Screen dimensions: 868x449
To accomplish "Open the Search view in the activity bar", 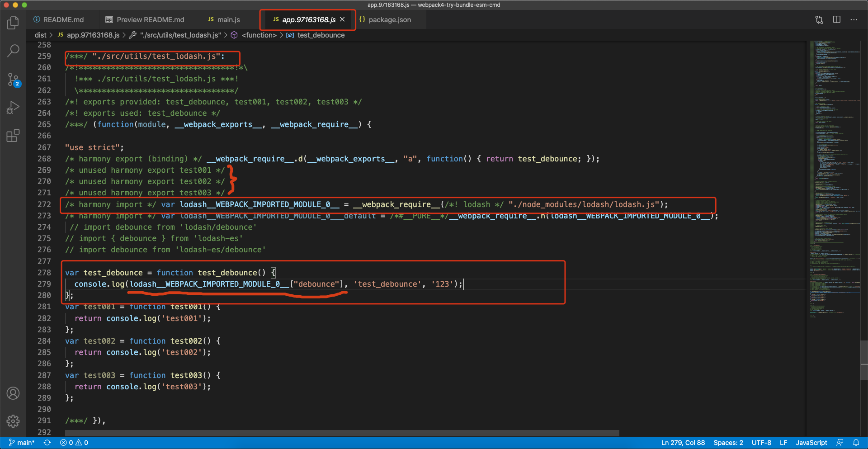I will (13, 51).
